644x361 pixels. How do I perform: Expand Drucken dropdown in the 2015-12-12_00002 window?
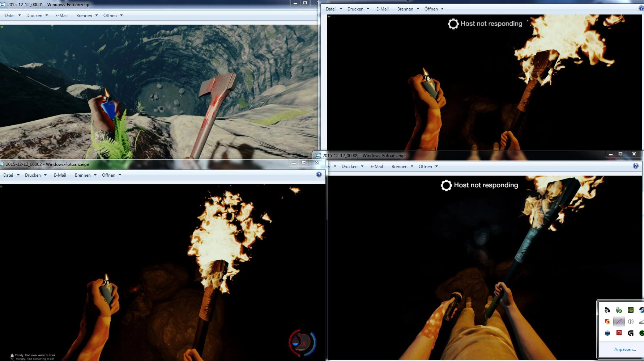coord(36,175)
